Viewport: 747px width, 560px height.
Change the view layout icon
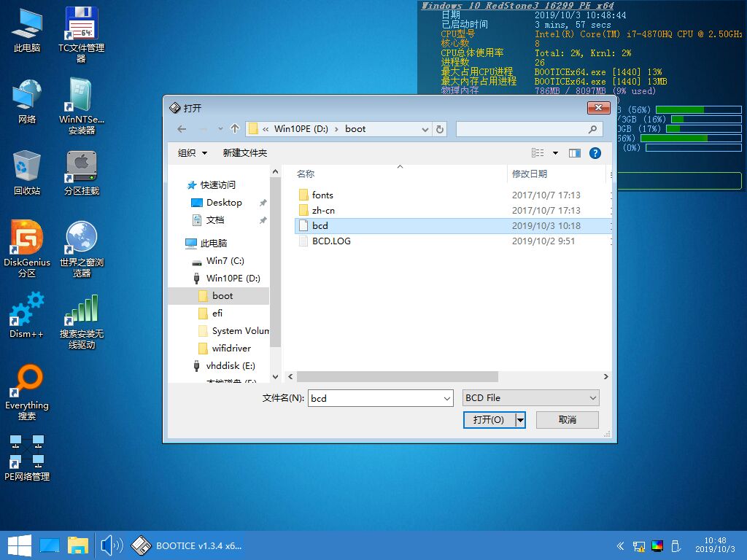click(538, 153)
